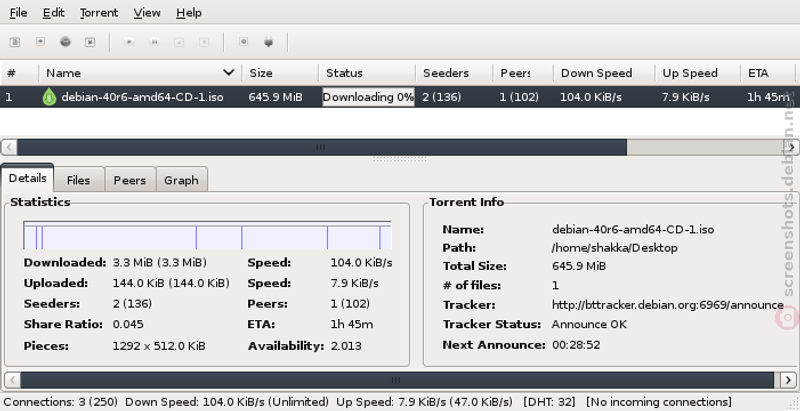The width and height of the screenshot is (800, 411).
Task: Click the [No incoming connections] status entry
Action: [x=659, y=402]
